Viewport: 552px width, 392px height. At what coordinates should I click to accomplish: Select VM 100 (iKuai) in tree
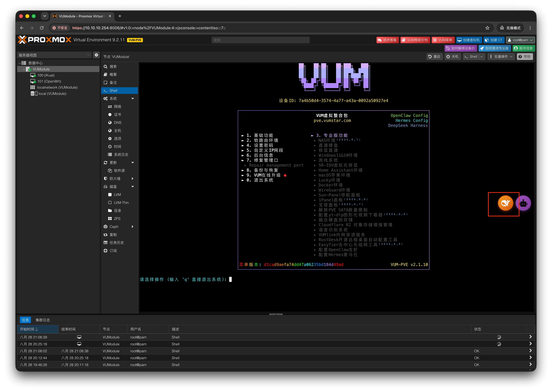click(x=46, y=75)
